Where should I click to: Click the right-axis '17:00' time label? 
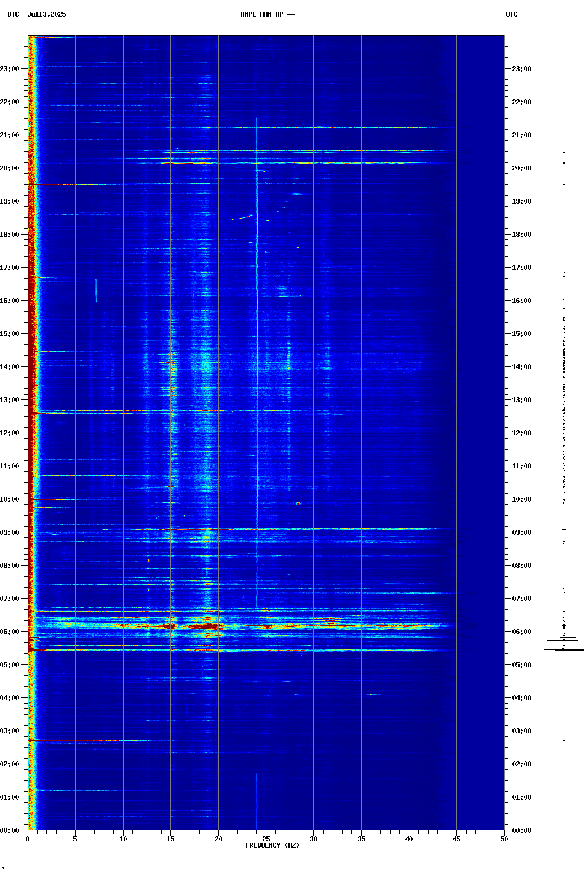522,268
